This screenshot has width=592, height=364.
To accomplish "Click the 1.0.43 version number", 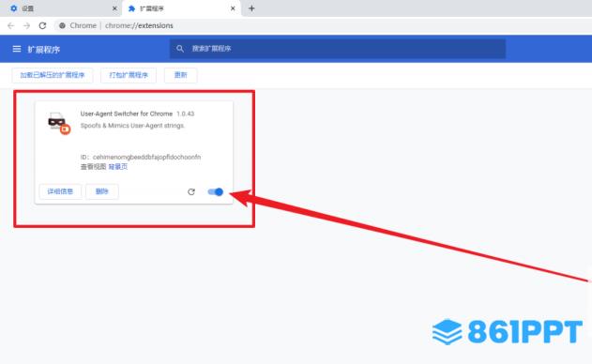I will pos(186,114).
